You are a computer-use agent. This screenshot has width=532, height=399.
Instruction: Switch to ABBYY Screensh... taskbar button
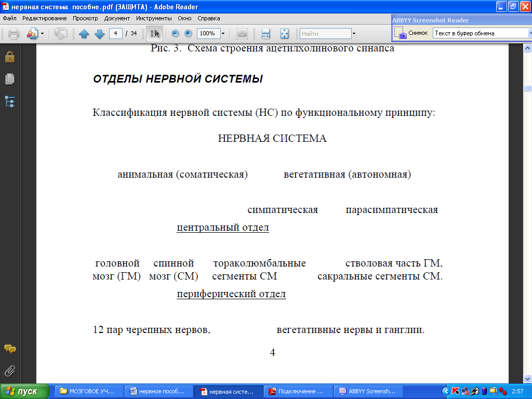pos(368,391)
